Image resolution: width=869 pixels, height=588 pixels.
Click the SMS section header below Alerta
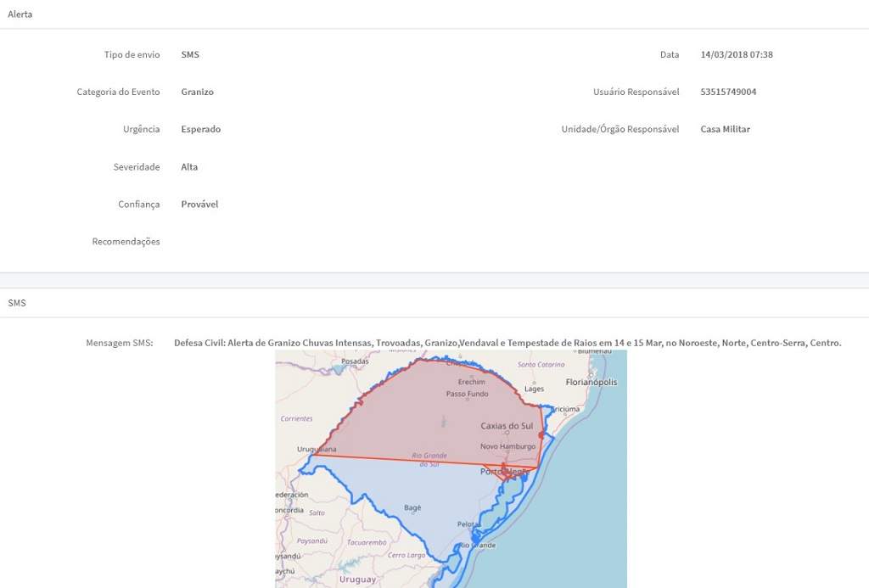(x=17, y=303)
